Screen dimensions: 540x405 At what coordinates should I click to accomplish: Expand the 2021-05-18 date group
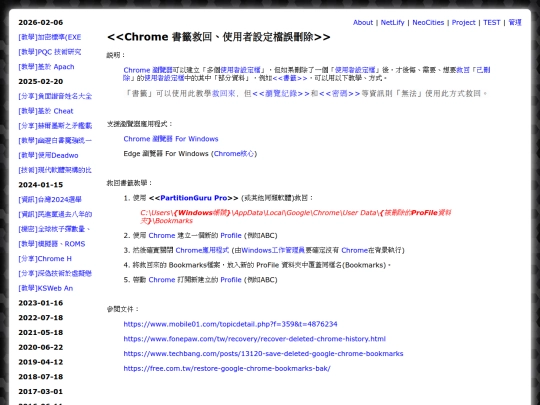pyautogui.click(x=41, y=332)
